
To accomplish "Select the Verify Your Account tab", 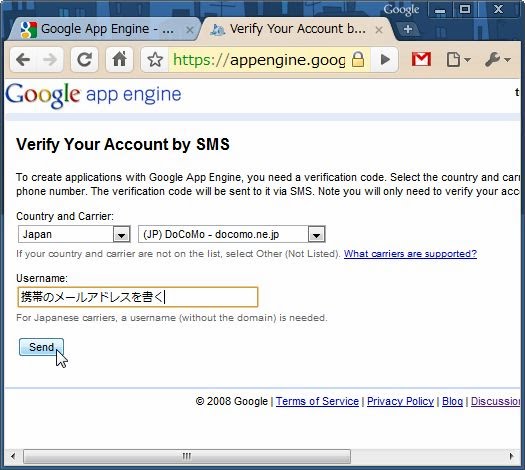I will click(x=296, y=29).
